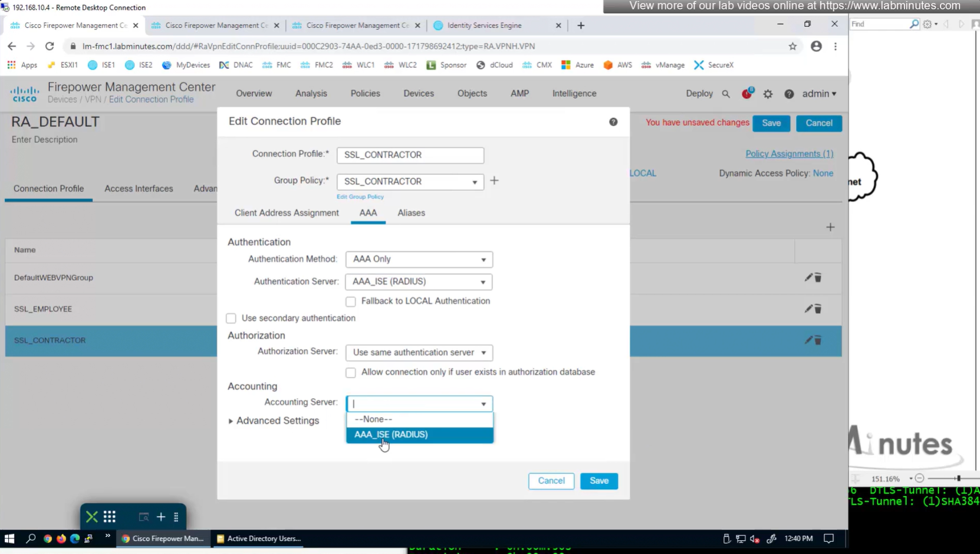Delete the DefaultWEBVPNGroup profile via trash icon
Viewport: 980px width, 554px height.
tap(818, 277)
